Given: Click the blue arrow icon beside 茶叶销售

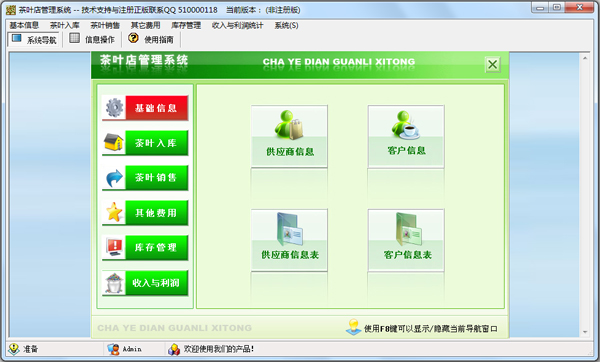Looking at the screenshot, I should click(x=114, y=178).
